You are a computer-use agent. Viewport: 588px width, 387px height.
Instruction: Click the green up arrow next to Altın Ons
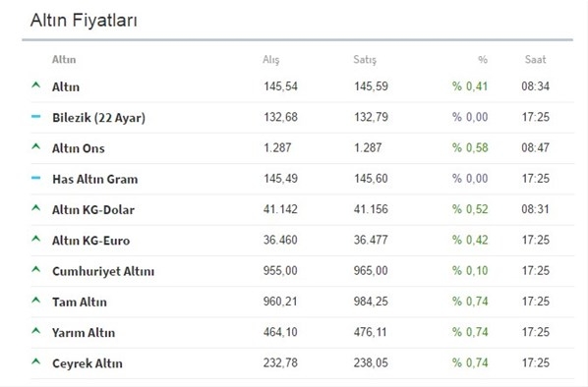pos(36,146)
